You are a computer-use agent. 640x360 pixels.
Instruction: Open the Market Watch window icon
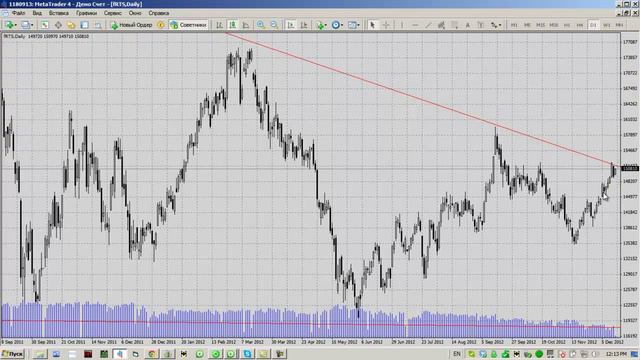[45, 25]
